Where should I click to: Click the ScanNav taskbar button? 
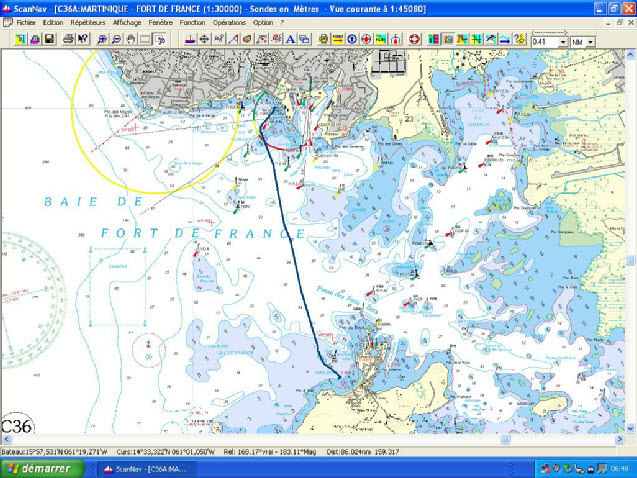[150, 468]
